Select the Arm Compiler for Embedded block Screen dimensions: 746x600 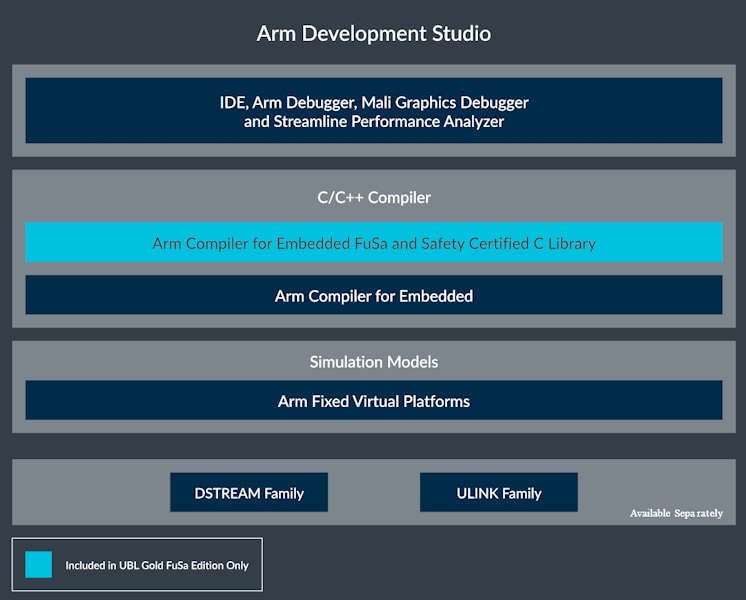(x=373, y=296)
